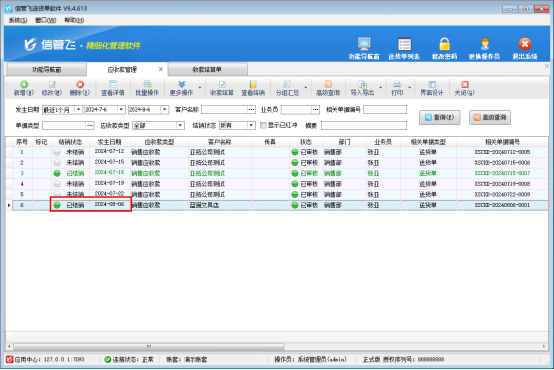Expand the 结销状态 所有 dropdown
The image size is (554, 370).
tap(251, 125)
